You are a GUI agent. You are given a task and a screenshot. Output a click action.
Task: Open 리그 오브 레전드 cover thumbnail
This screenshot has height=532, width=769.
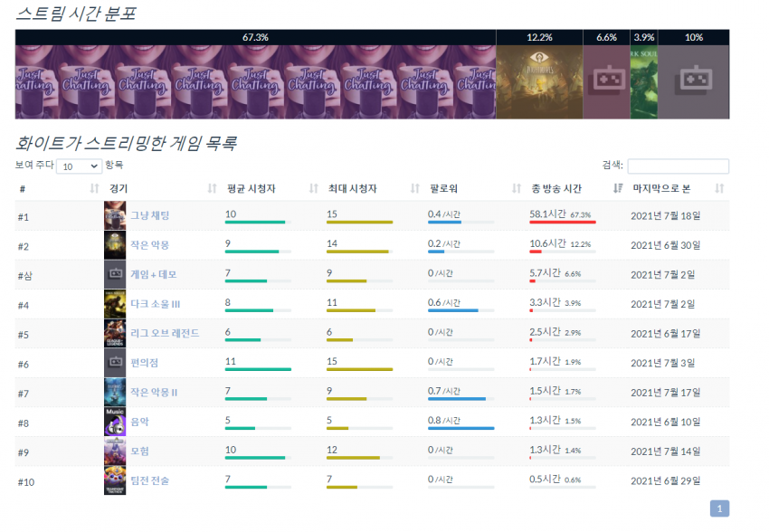click(x=115, y=334)
